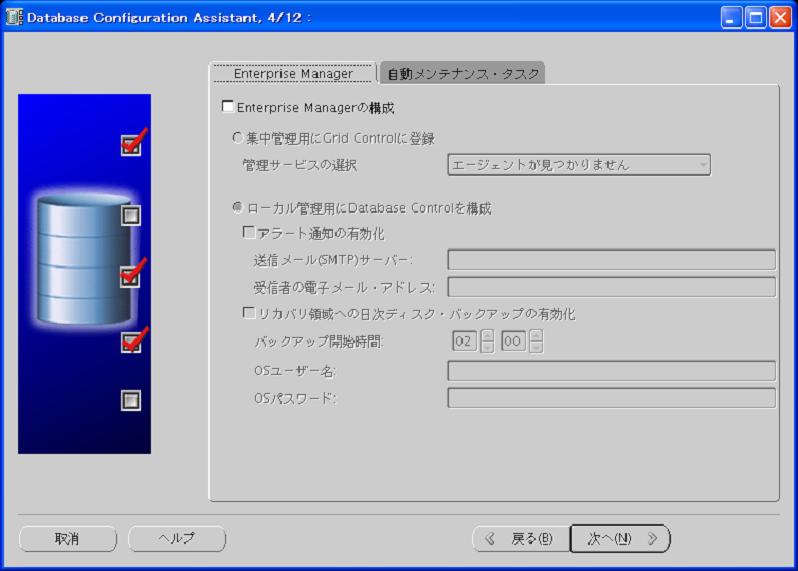Click the first red-checked step box
798x571 pixels.
(x=130, y=145)
